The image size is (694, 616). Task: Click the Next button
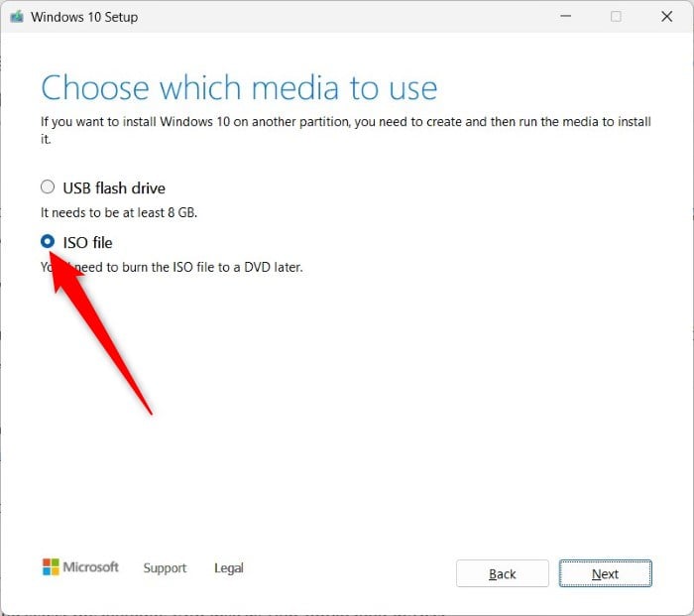(x=605, y=573)
